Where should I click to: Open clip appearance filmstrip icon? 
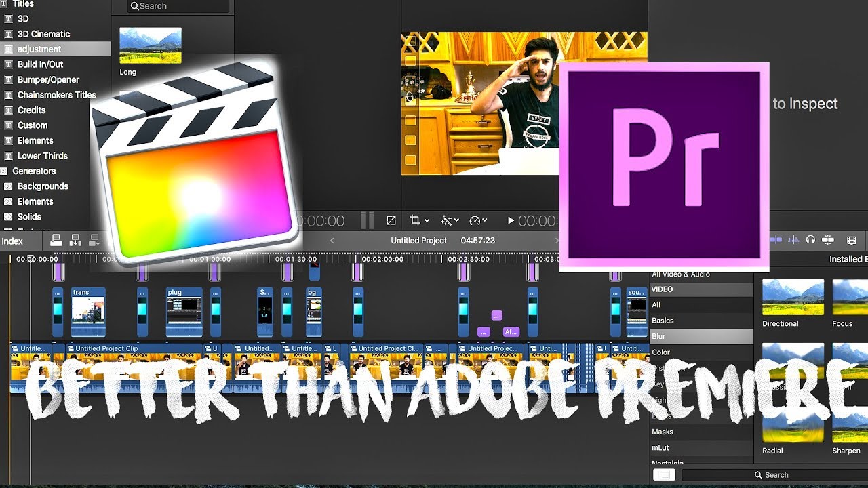click(852, 240)
